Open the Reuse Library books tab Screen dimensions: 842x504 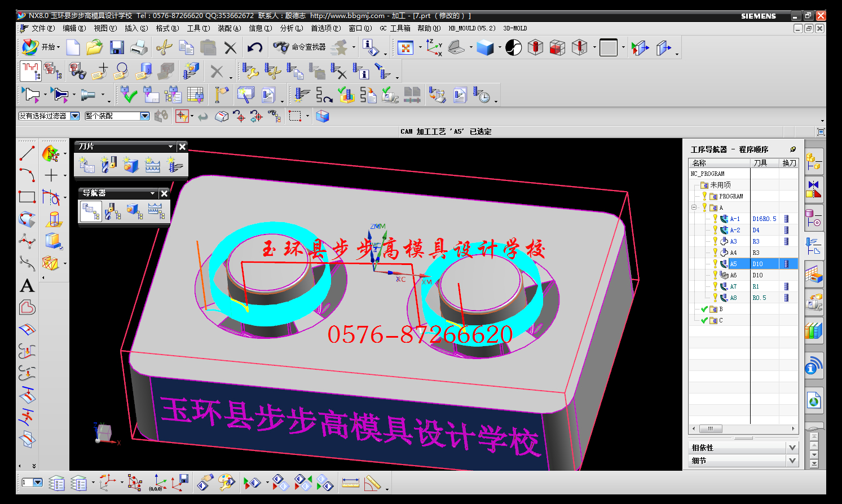click(x=814, y=330)
